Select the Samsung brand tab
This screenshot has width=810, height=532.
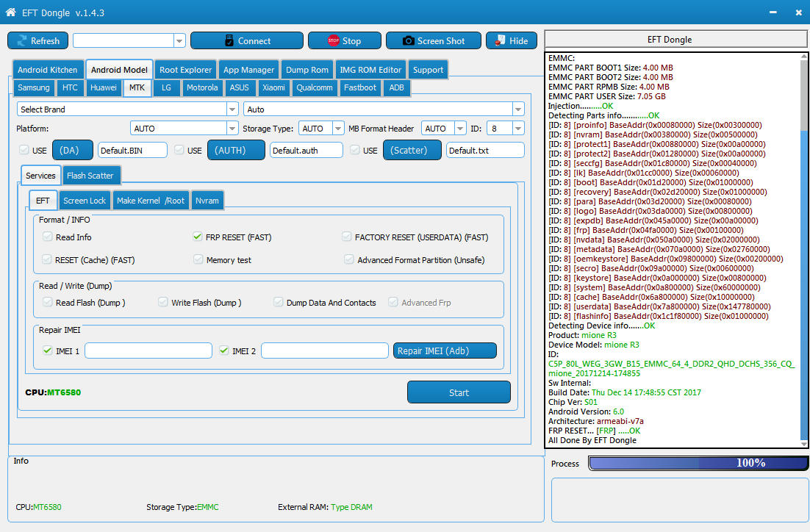(x=34, y=87)
